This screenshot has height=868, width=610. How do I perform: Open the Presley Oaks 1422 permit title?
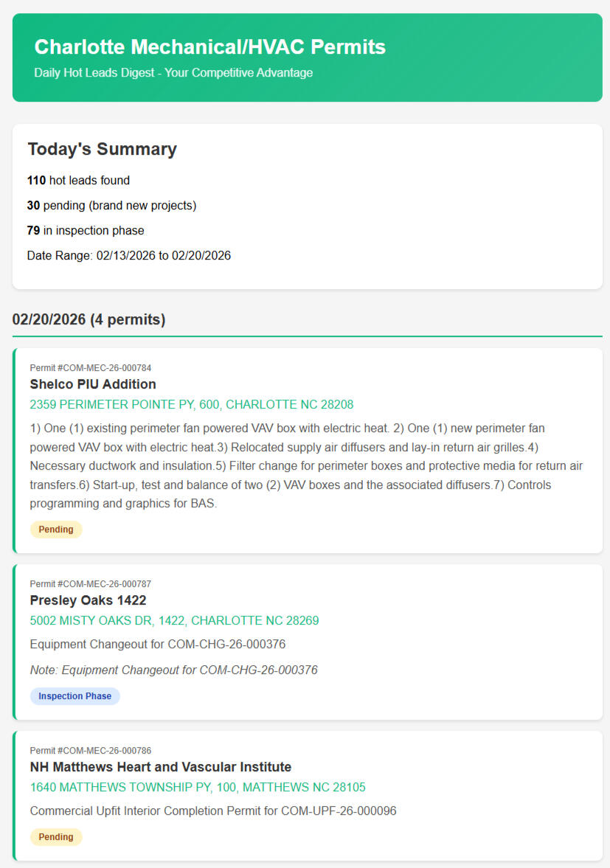[x=88, y=600]
